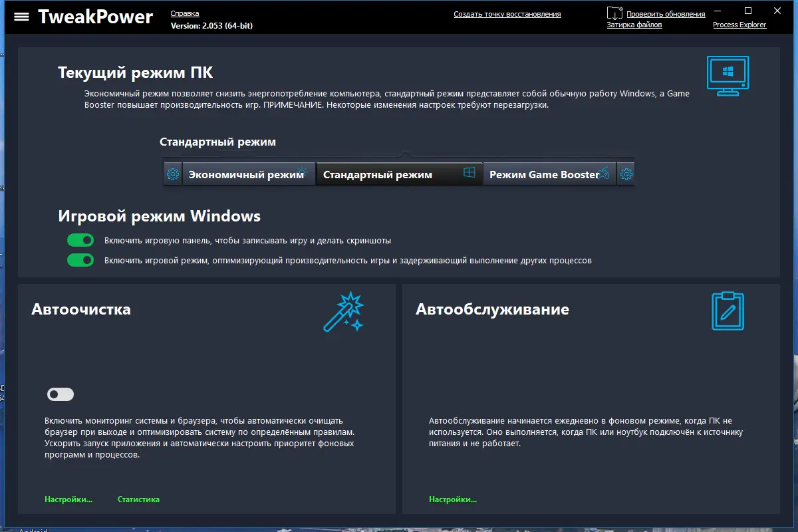Viewport: 798px width, 532px height.
Task: Toggle the Windows game mode optimization switch
Action: [80, 260]
